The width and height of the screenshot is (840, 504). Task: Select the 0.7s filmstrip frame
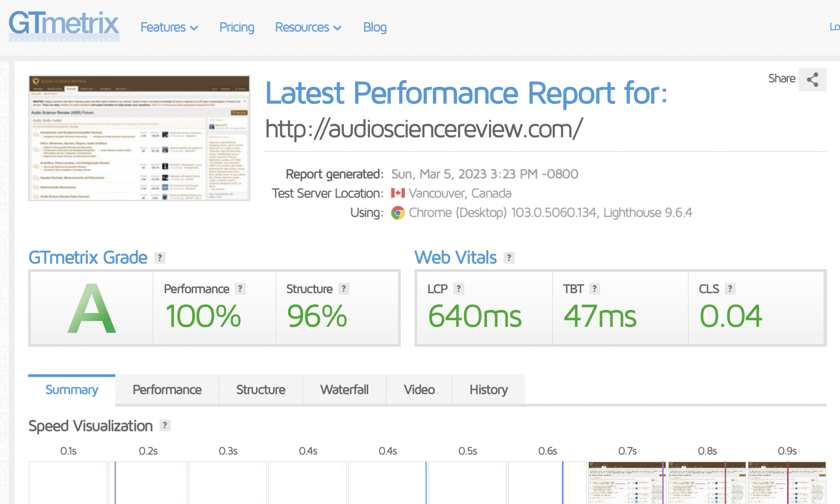click(x=627, y=483)
